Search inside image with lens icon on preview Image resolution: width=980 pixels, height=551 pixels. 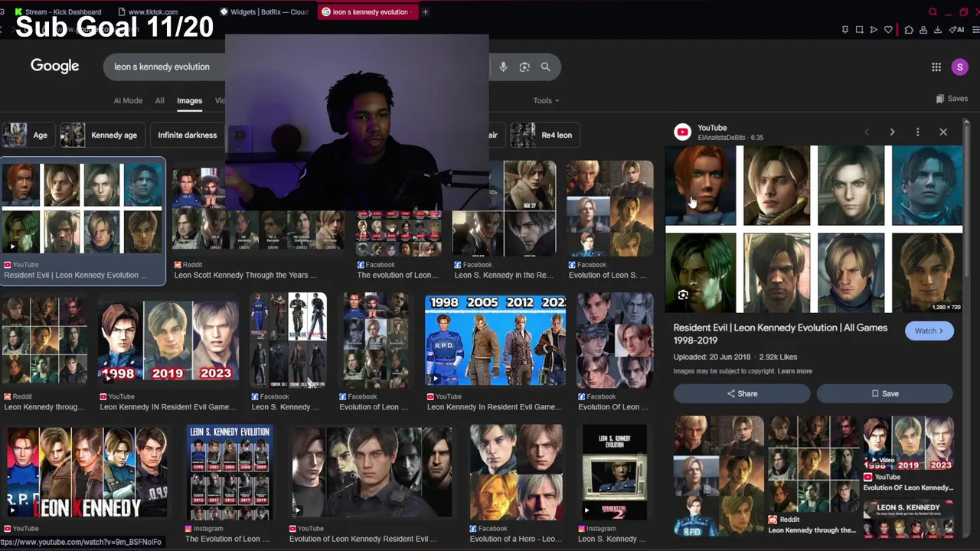[683, 295]
